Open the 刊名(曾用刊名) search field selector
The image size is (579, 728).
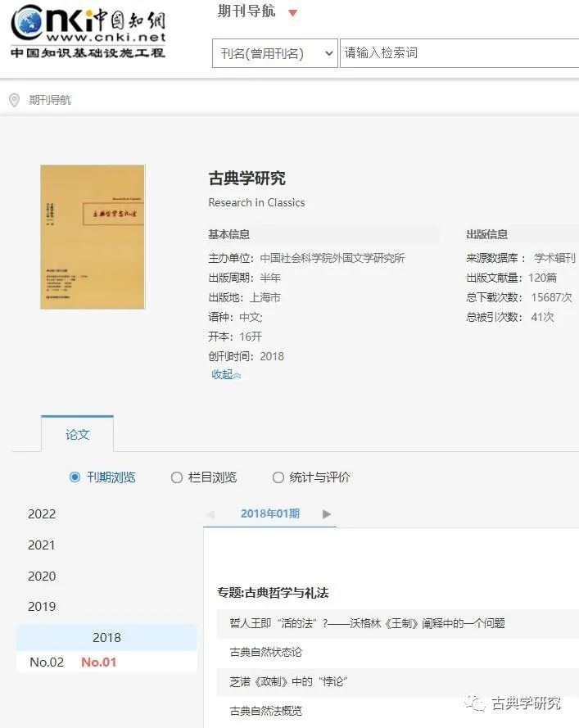pyautogui.click(x=275, y=53)
